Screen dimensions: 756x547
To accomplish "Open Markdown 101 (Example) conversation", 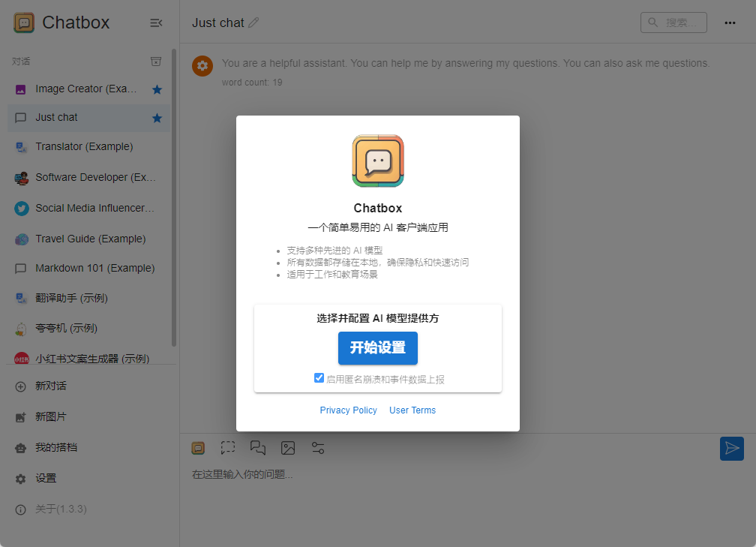I will 89,268.
